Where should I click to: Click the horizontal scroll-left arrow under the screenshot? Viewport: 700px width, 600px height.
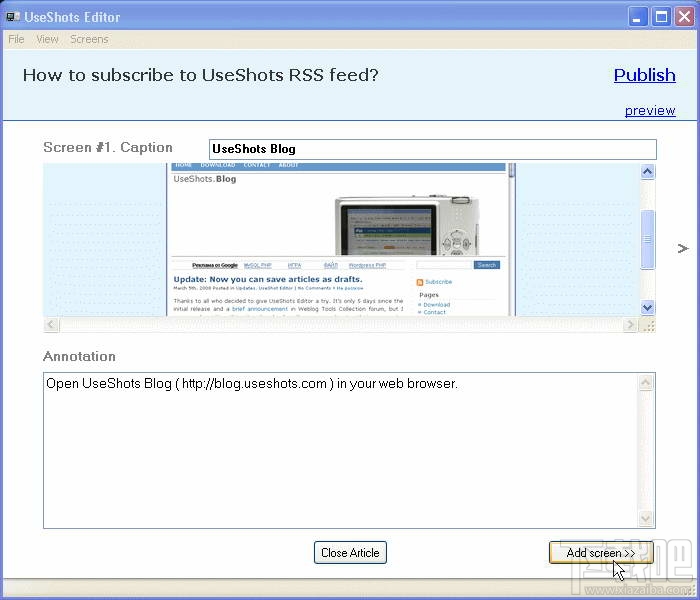tap(51, 325)
